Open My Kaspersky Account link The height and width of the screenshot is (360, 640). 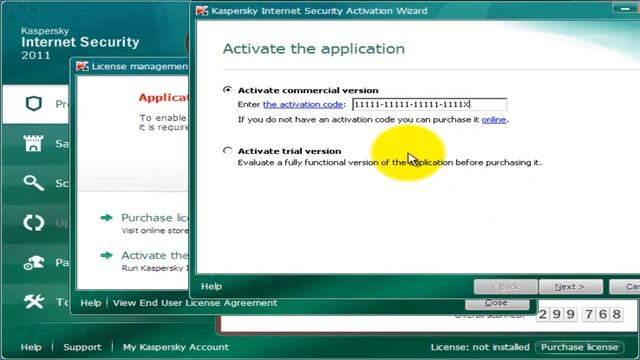point(176,347)
